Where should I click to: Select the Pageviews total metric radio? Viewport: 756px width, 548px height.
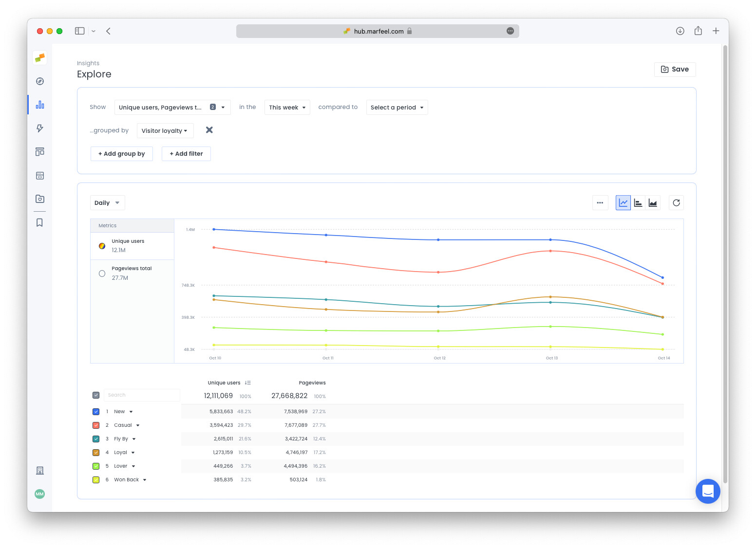[102, 274]
